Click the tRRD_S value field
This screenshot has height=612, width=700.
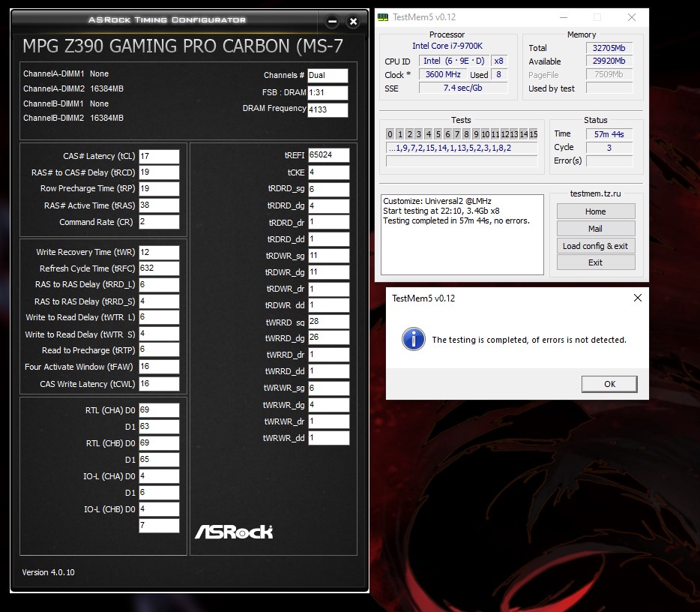point(159,301)
